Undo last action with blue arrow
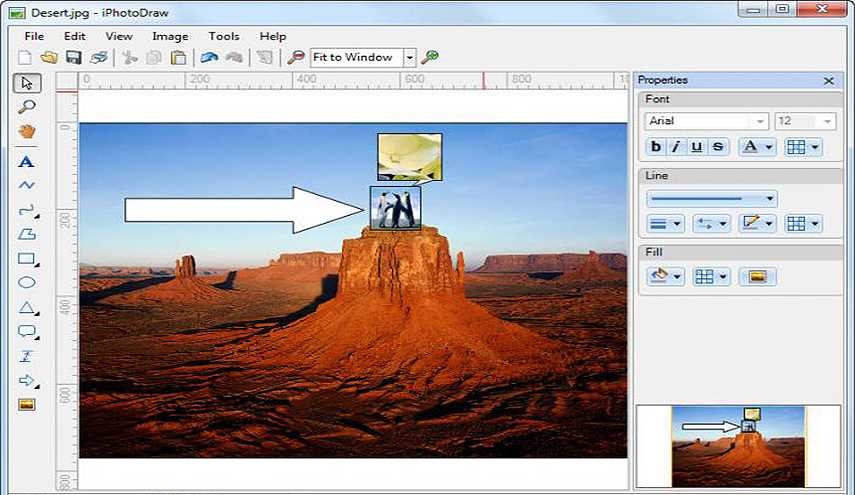The height and width of the screenshot is (495, 855). [x=209, y=57]
